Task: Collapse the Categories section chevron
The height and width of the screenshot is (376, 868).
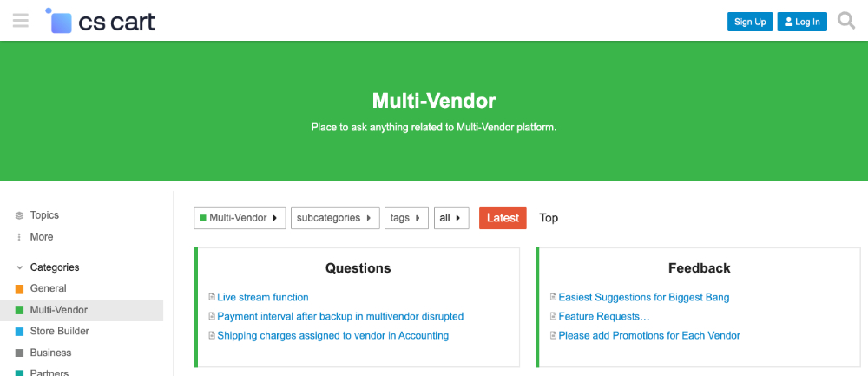Action: tap(19, 267)
